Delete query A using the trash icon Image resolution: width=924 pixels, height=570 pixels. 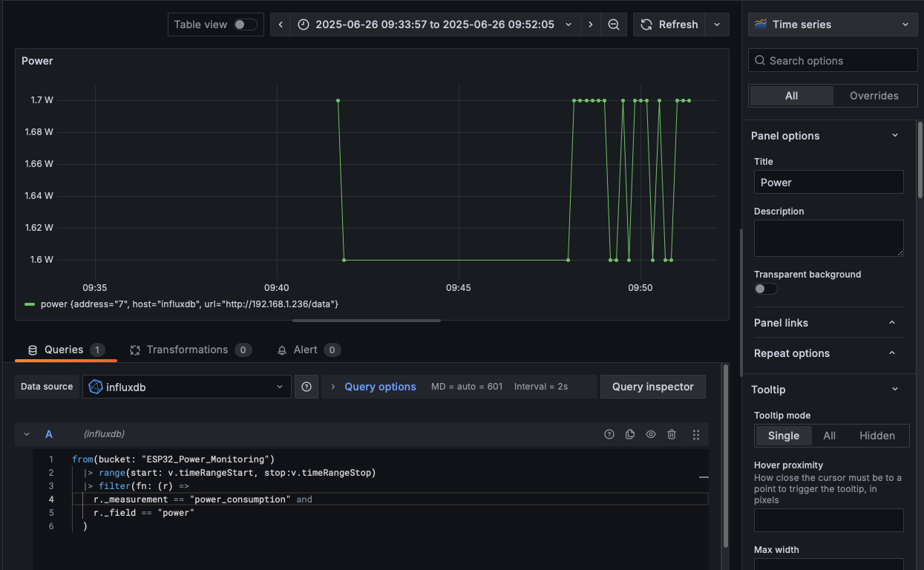(x=672, y=434)
